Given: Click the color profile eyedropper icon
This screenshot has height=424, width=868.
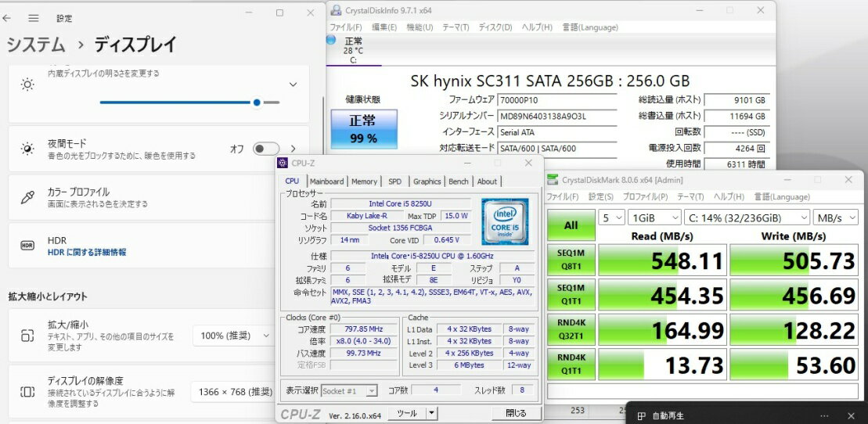Looking at the screenshot, I should tap(27, 197).
